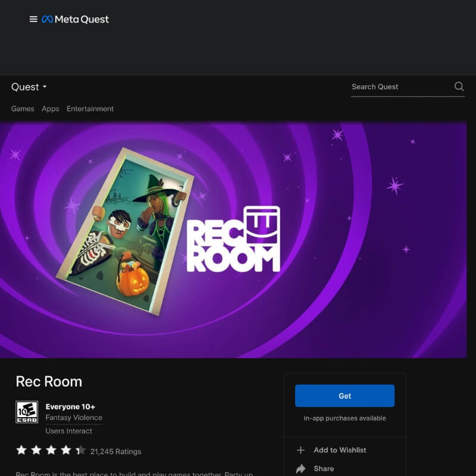Open the hamburger menu icon
Image resolution: width=476 pixels, height=476 pixels.
[33, 19]
